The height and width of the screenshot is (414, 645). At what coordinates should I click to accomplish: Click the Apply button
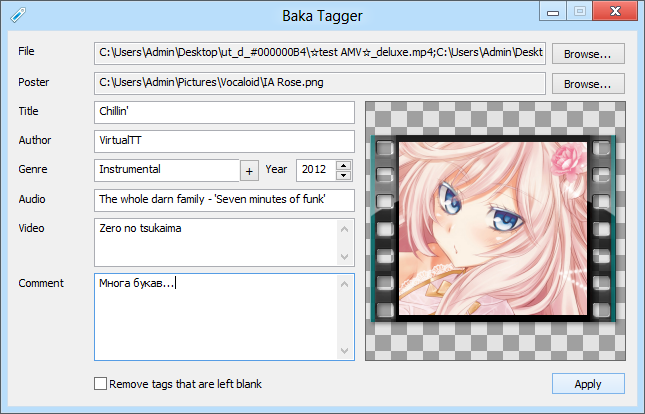coord(588,384)
